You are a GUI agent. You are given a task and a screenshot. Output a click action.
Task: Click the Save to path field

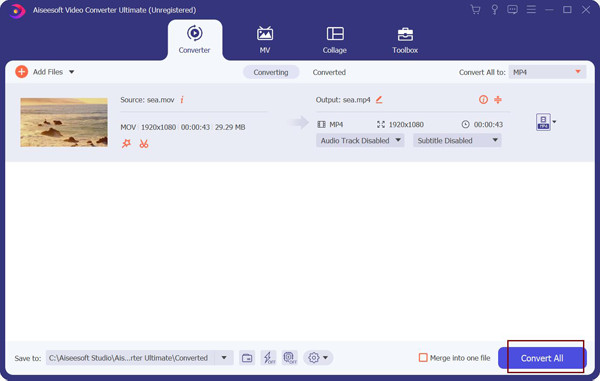point(130,358)
